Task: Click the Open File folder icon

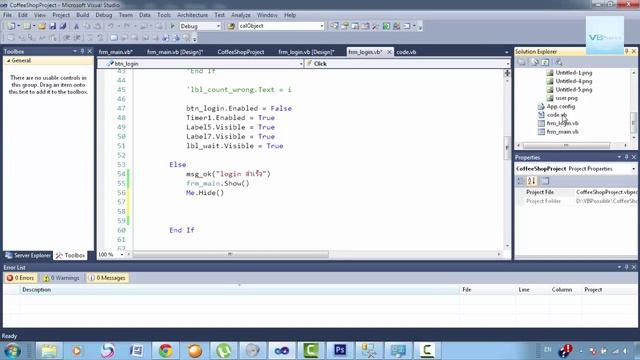Action: click(x=42, y=26)
